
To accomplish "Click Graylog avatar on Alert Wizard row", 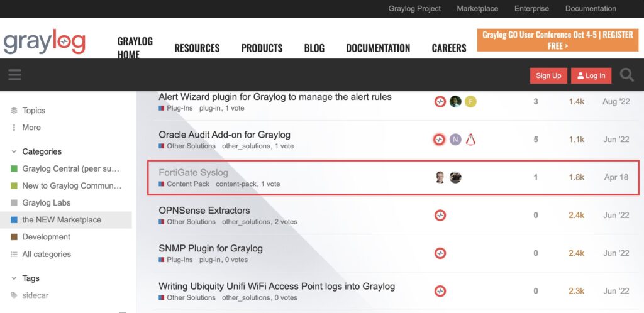I will (440, 101).
